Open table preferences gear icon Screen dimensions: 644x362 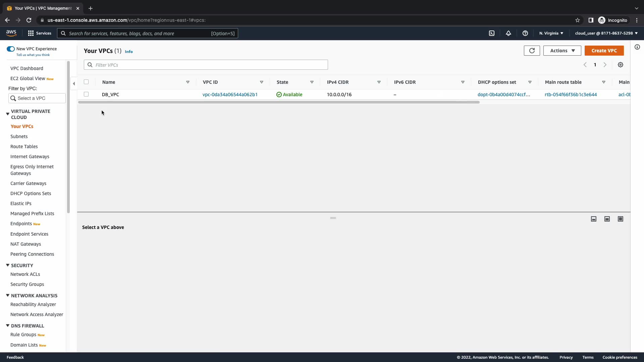click(x=621, y=65)
